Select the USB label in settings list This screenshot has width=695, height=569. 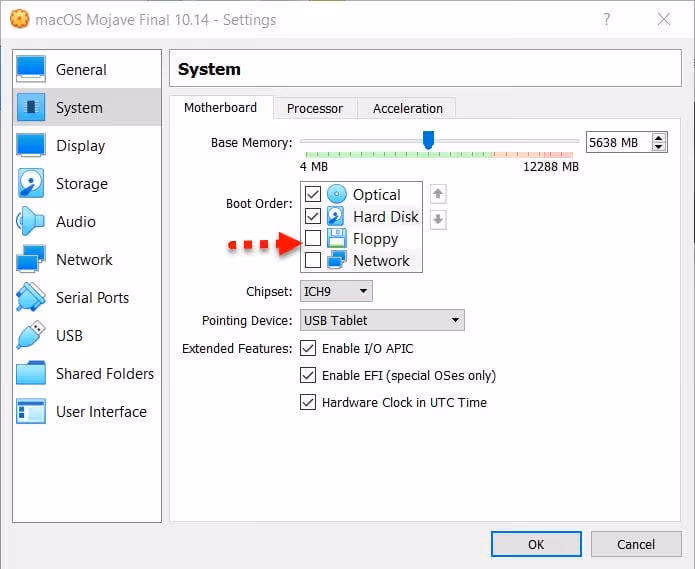70,335
